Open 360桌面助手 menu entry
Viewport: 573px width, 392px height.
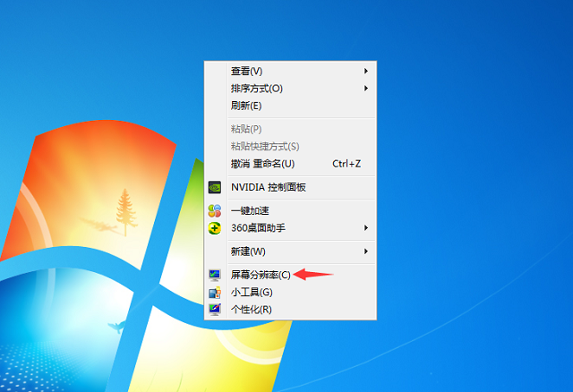(290, 228)
